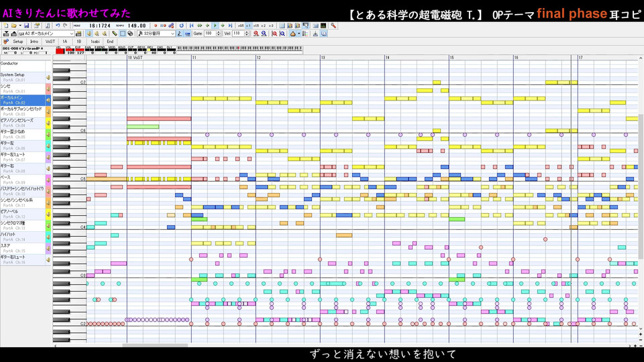Click the onigiri-shaped toolbar icon
Screen dimensions: 644x362
pos(293,34)
